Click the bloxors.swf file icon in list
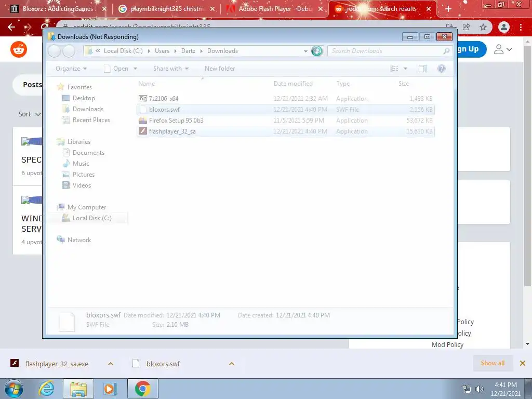 pyautogui.click(x=143, y=109)
